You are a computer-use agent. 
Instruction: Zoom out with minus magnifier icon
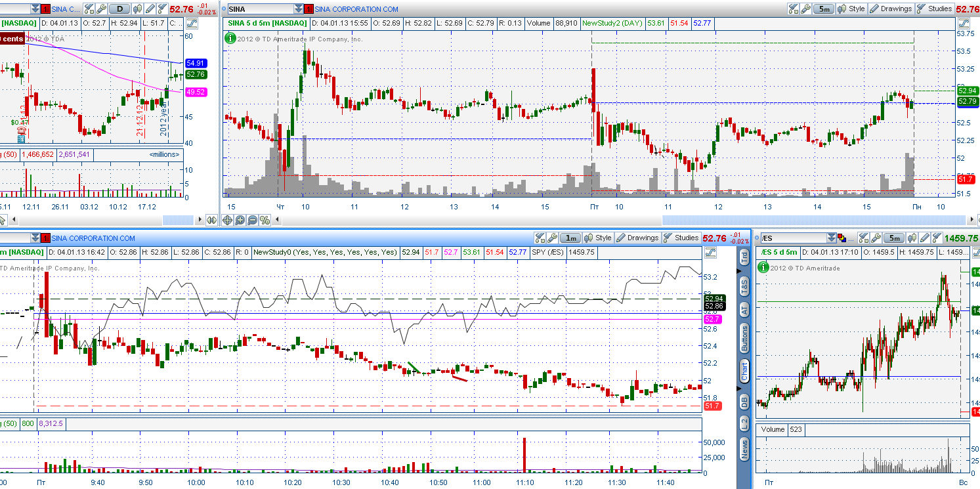[x=253, y=220]
